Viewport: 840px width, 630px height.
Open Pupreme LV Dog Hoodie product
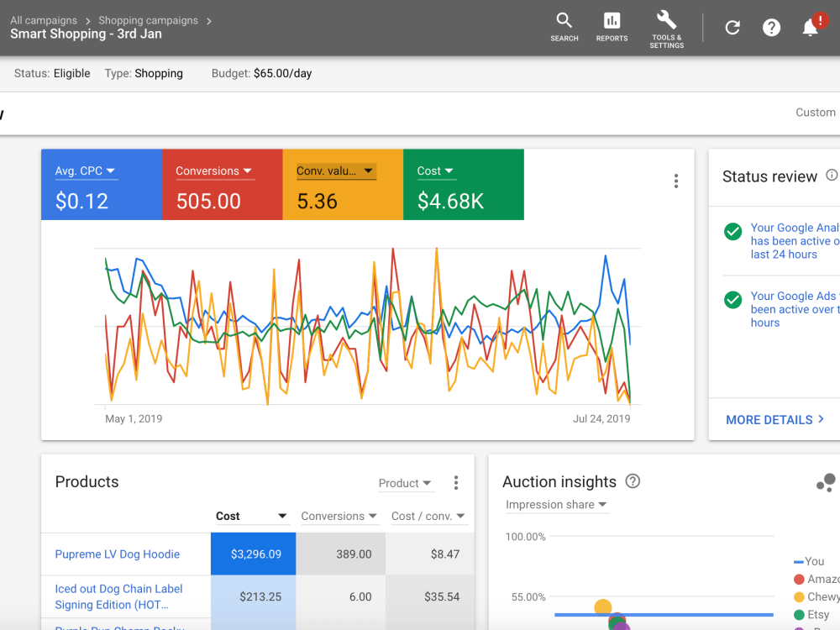coord(118,554)
